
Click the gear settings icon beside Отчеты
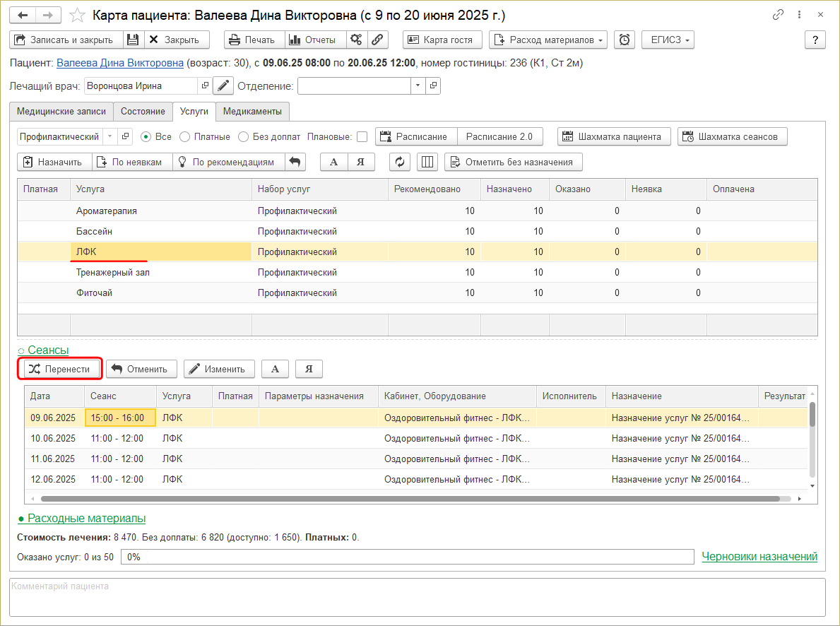pos(356,40)
